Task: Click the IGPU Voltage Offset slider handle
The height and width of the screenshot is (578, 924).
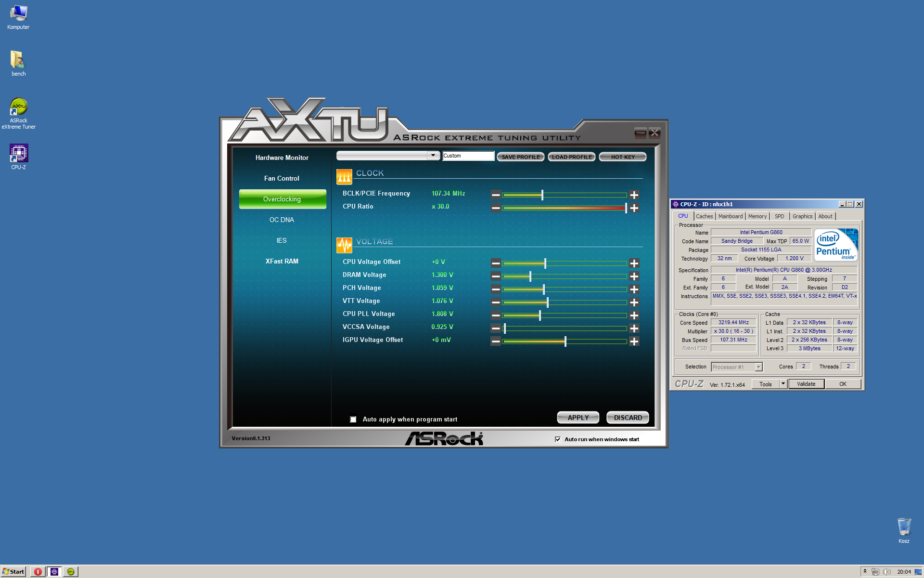Action: (565, 342)
